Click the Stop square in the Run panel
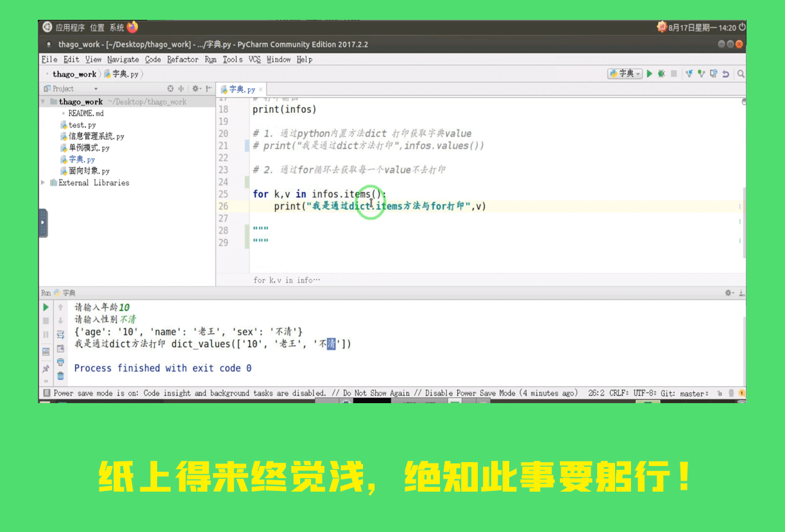Screen dimensions: 785x532 tap(46, 320)
